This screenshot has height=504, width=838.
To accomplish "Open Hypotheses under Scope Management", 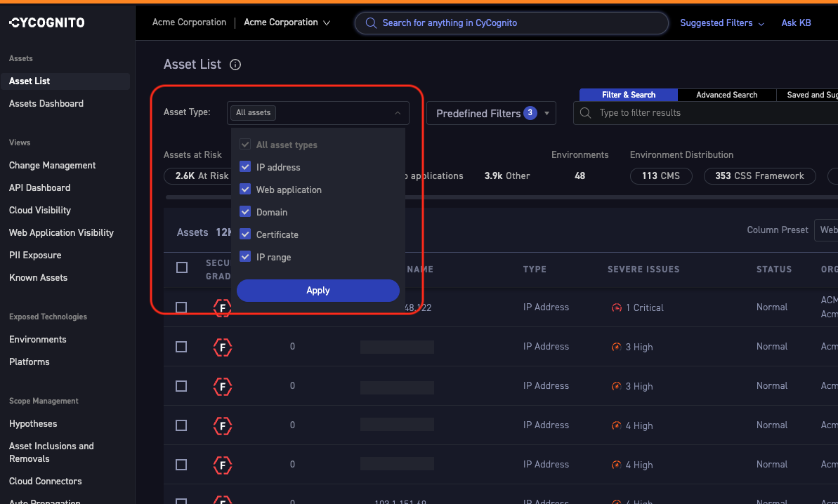I will pos(33,424).
